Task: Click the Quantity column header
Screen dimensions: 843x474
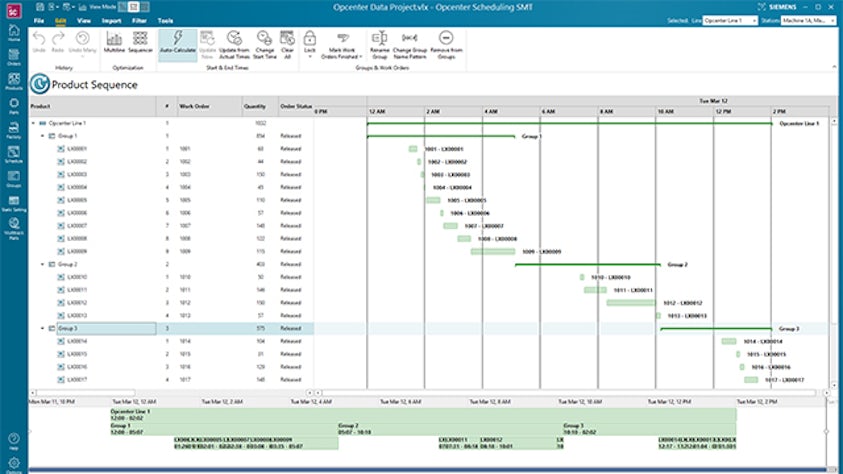Action: click(x=260, y=106)
